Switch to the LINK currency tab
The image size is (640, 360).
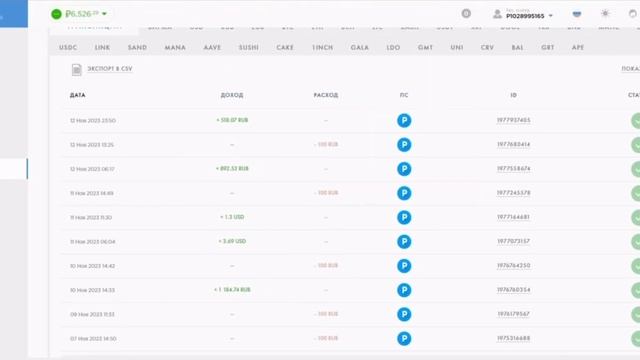click(102, 47)
